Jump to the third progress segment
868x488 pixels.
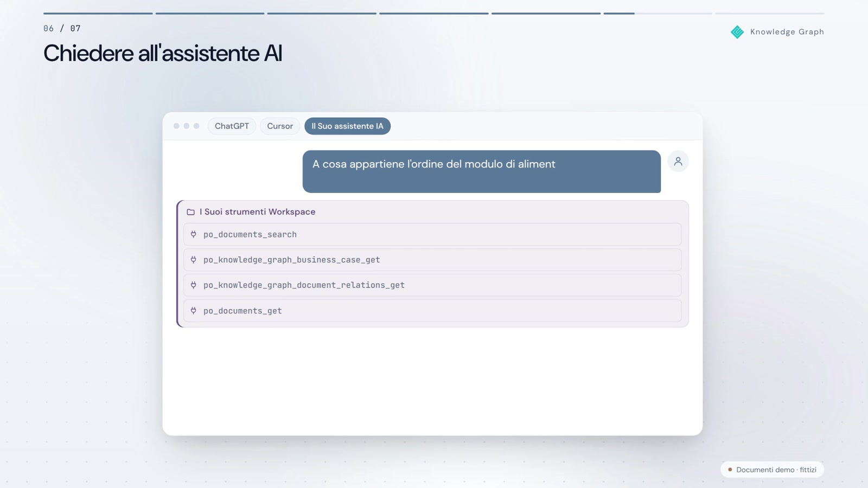(322, 13)
